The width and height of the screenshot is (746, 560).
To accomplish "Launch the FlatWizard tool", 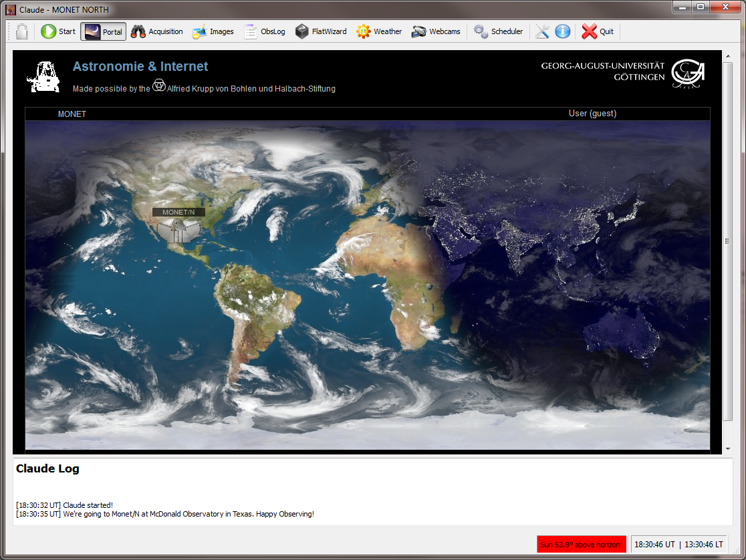I will (x=321, y=31).
